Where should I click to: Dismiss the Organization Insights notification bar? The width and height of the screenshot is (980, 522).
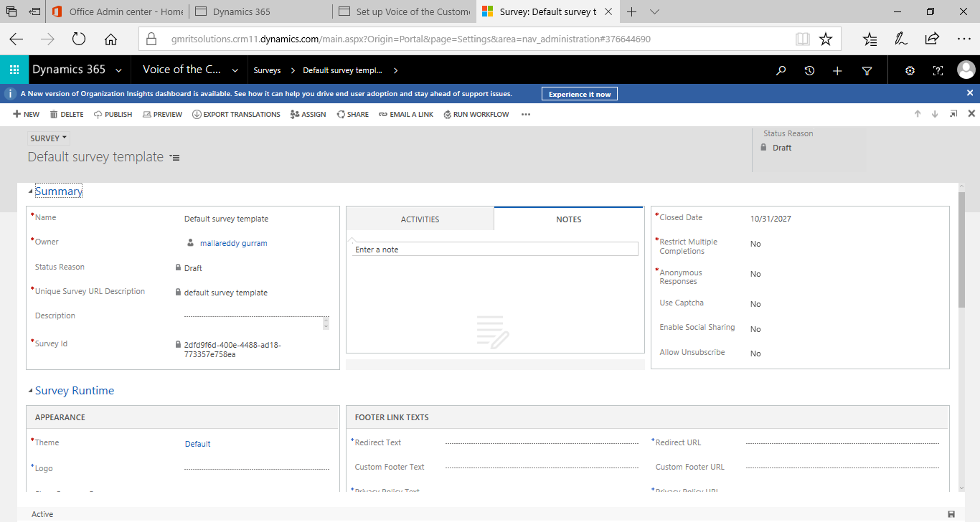[970, 93]
